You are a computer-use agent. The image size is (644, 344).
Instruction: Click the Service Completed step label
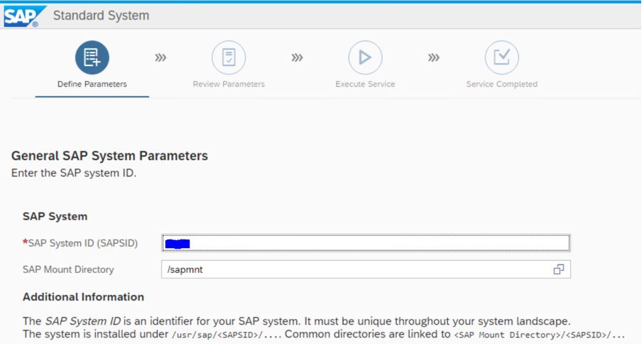pyautogui.click(x=501, y=84)
